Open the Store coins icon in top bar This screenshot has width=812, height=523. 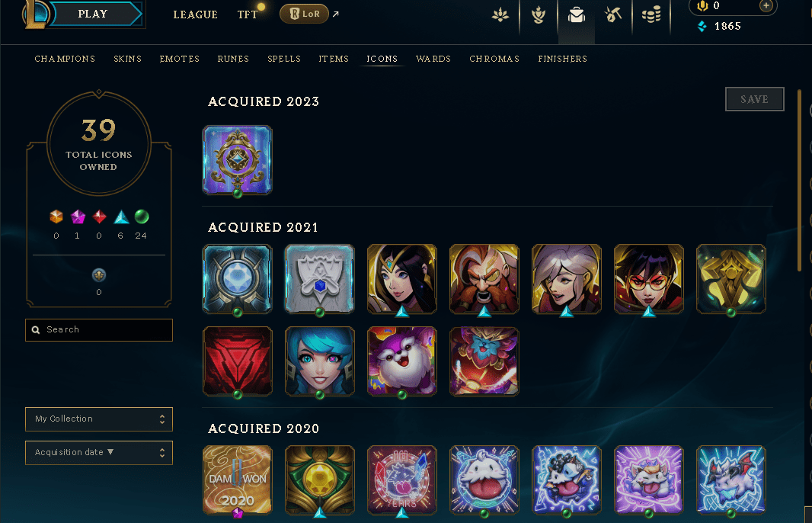pos(651,14)
